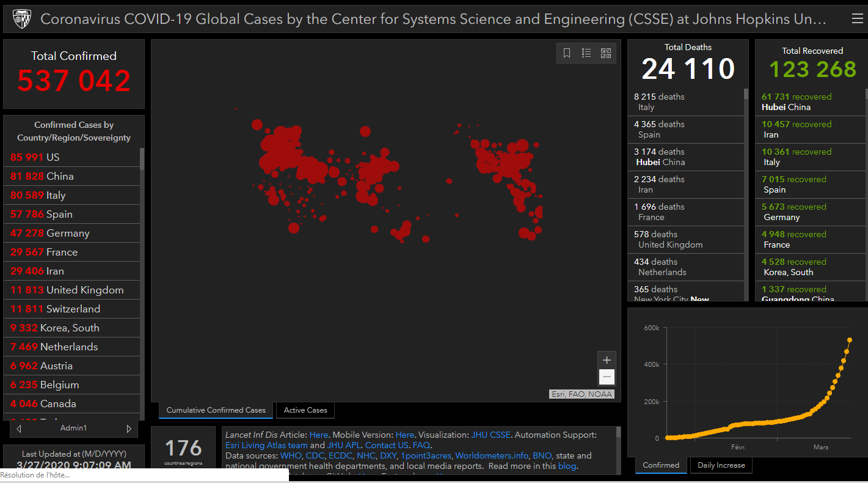Click the last data point on Confirmed chart
868x483 pixels.
(849, 340)
